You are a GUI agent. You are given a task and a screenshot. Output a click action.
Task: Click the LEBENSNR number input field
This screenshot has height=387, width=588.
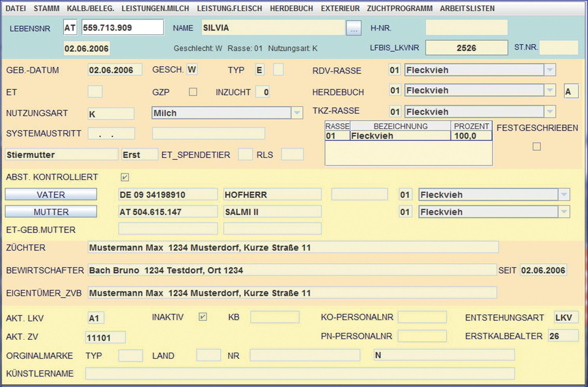[123, 28]
